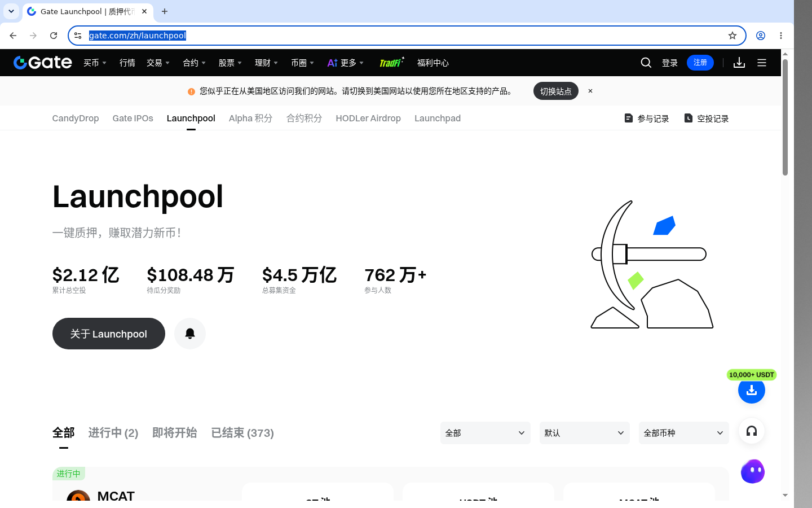Select the 进行中 (2) tab
The image size is (812, 508).
point(113,433)
